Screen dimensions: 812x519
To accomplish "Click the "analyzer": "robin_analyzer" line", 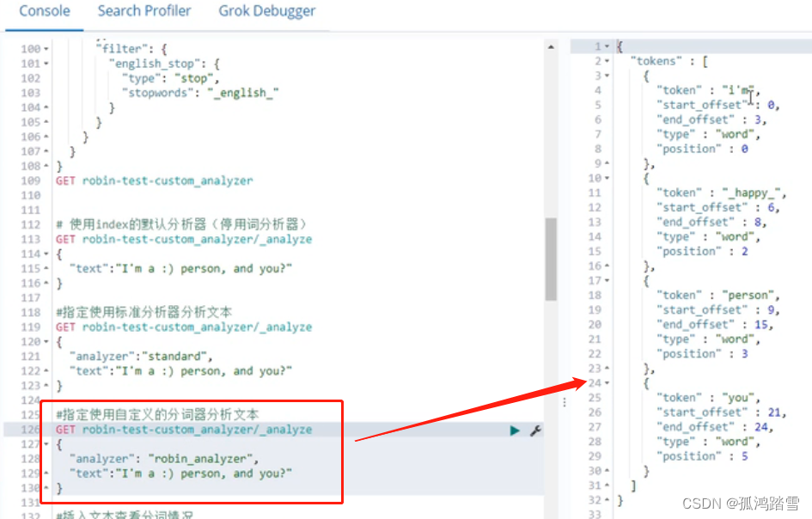I will pos(163,459).
